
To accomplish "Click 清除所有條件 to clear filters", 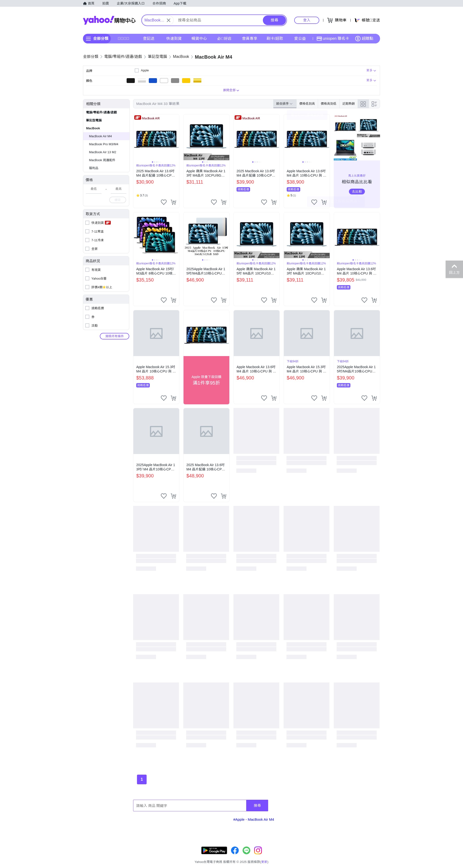I will pos(115,336).
